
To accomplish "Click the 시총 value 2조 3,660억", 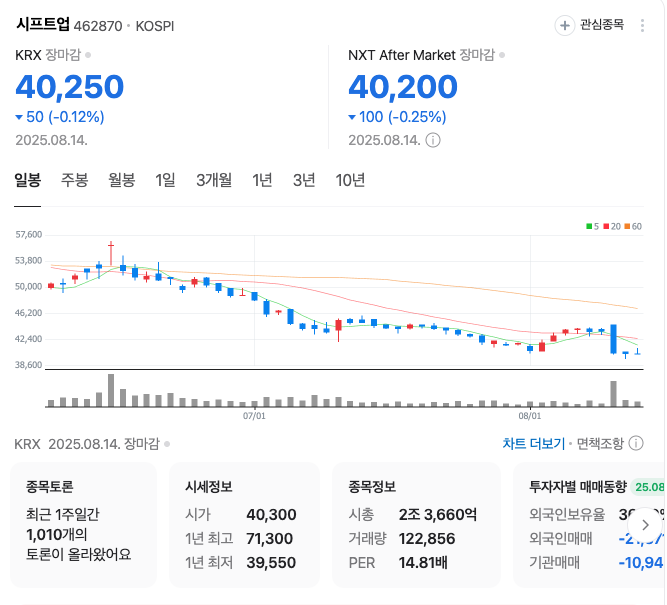I will point(438,515).
